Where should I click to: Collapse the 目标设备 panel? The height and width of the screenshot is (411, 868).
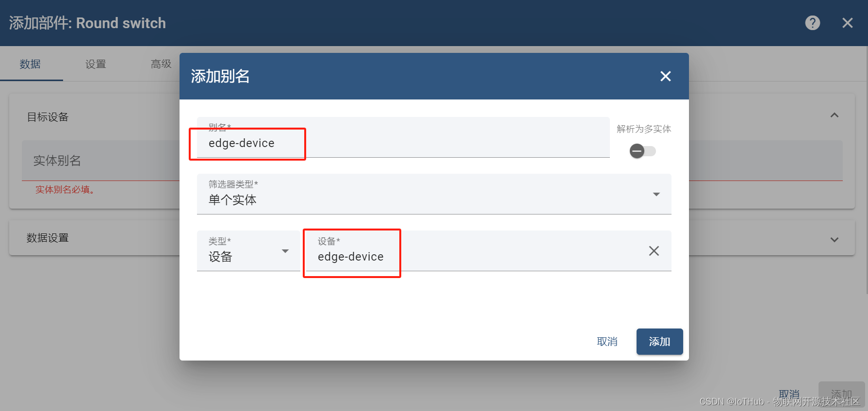pyautogui.click(x=834, y=115)
